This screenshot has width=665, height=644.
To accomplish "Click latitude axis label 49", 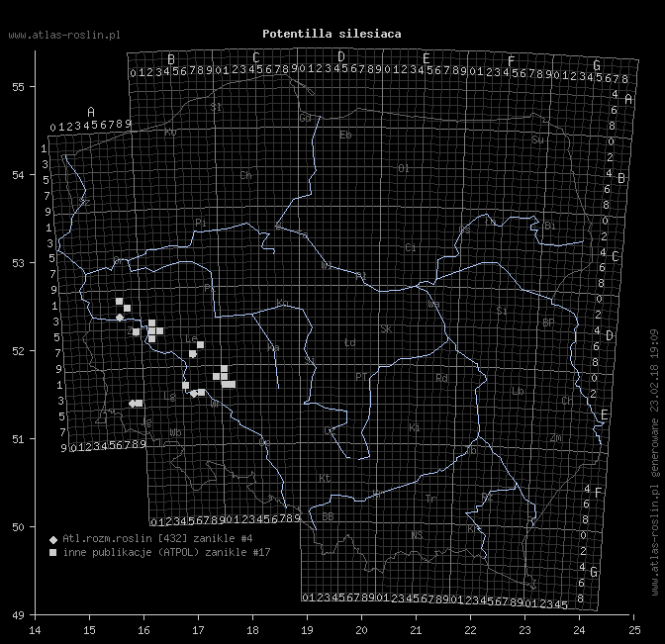I will 18,615.
